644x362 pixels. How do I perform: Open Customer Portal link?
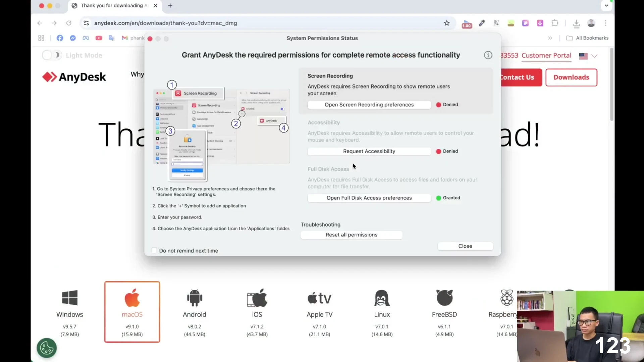pyautogui.click(x=546, y=55)
